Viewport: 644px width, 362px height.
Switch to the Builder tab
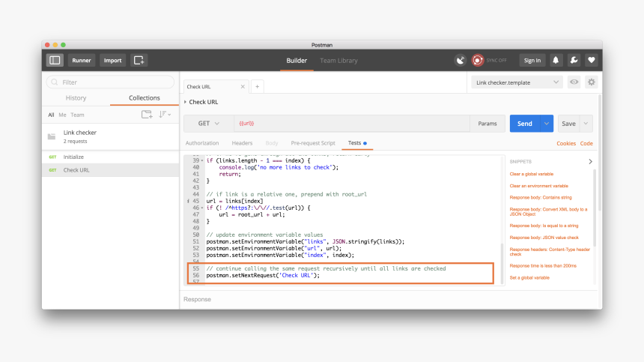tap(297, 61)
